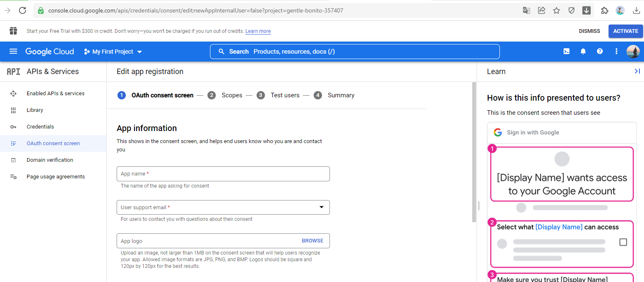Tick the checkbox in consent screen preview
This screenshot has width=644, height=282.
click(623, 242)
